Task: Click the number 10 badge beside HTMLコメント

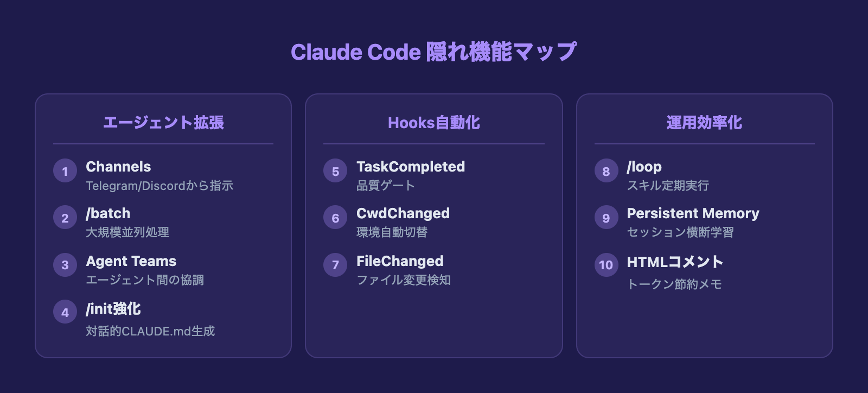Action: 606,265
